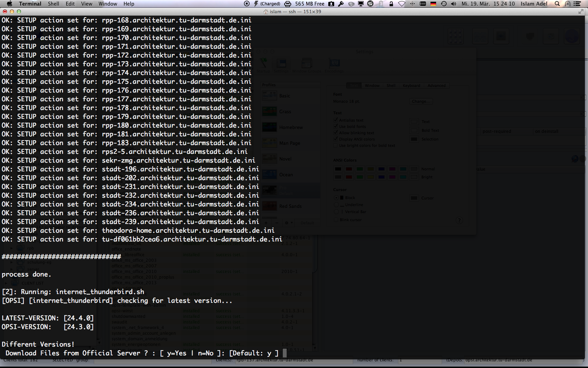Click the German flag input source icon
Image resolution: width=588 pixels, height=368 pixels.
[433, 4]
